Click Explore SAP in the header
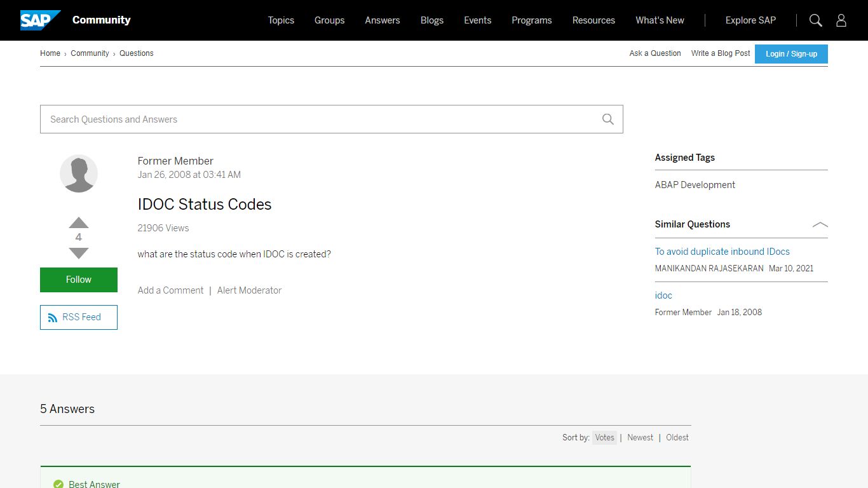Screen dimensions: 868x488 [x=750, y=20]
